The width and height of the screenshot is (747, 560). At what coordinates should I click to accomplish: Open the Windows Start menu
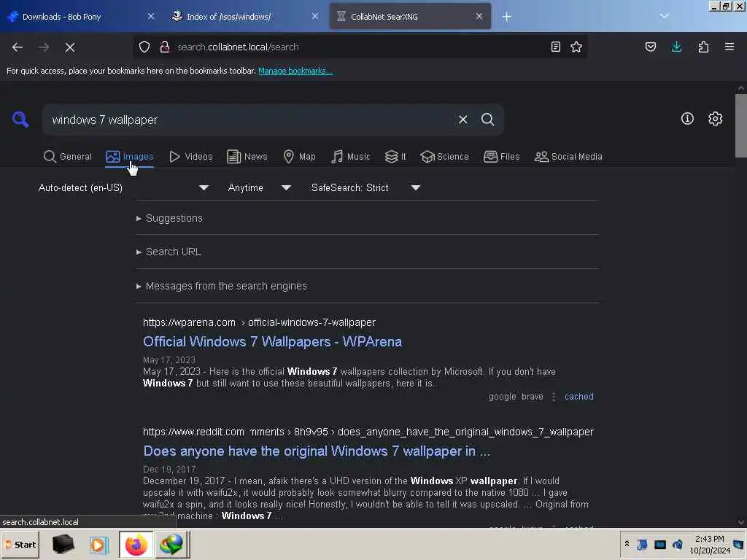[20, 544]
